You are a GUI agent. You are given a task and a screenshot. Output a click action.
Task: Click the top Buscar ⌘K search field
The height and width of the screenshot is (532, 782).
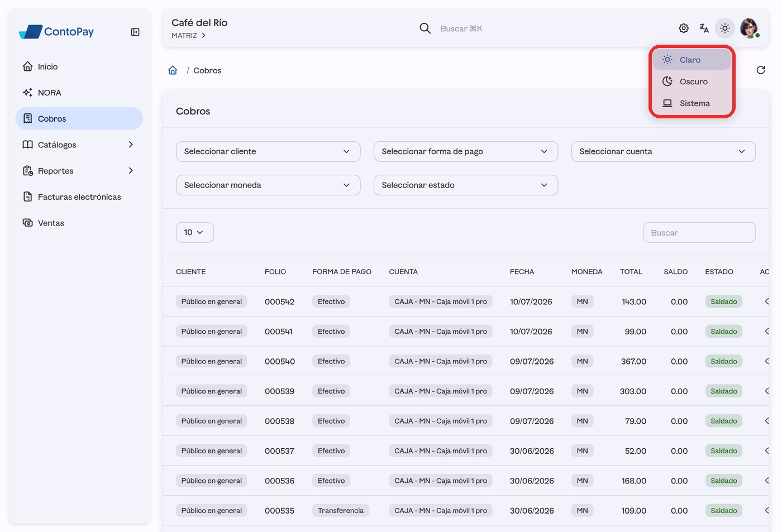click(x=461, y=28)
